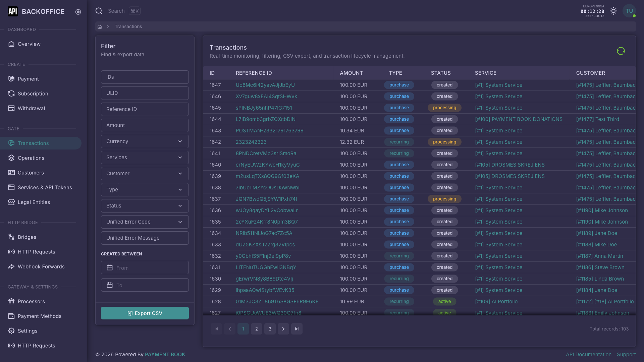644x362 pixels.
Task: Refresh the transactions table
Action: [621, 51]
